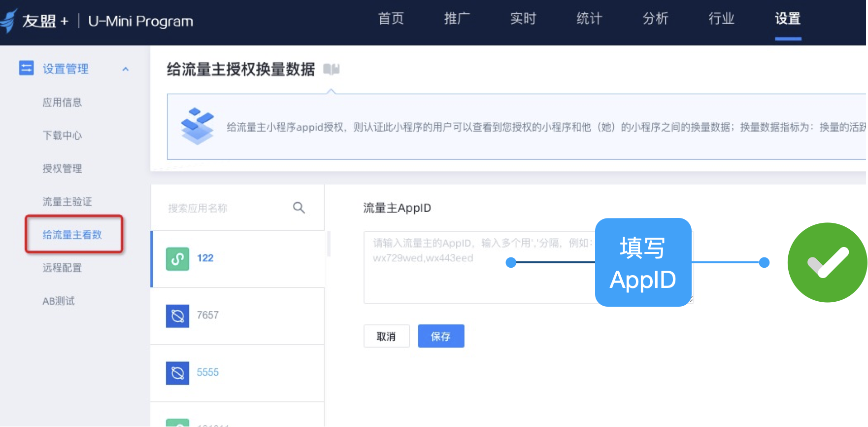Click the 设置管理 sidebar icon
The height and width of the screenshot is (427, 868).
(26, 68)
